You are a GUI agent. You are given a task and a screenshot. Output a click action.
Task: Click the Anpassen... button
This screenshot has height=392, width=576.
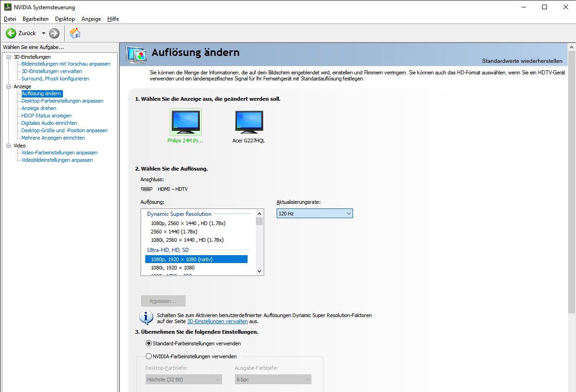[163, 301]
